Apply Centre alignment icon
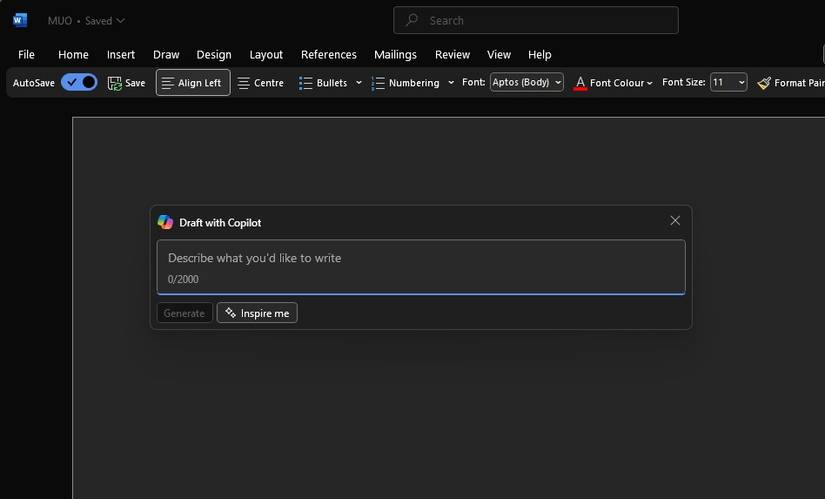Screen dimensions: 825x499 tap(243, 83)
